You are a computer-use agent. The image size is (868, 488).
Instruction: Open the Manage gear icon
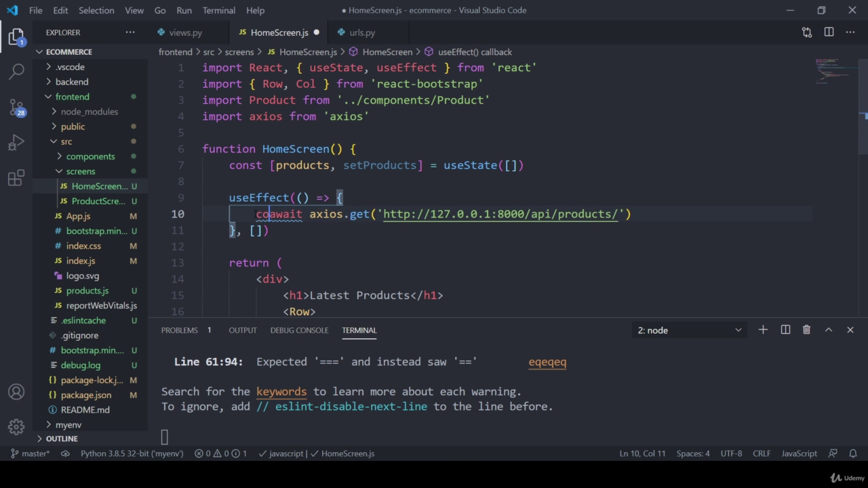(x=16, y=427)
